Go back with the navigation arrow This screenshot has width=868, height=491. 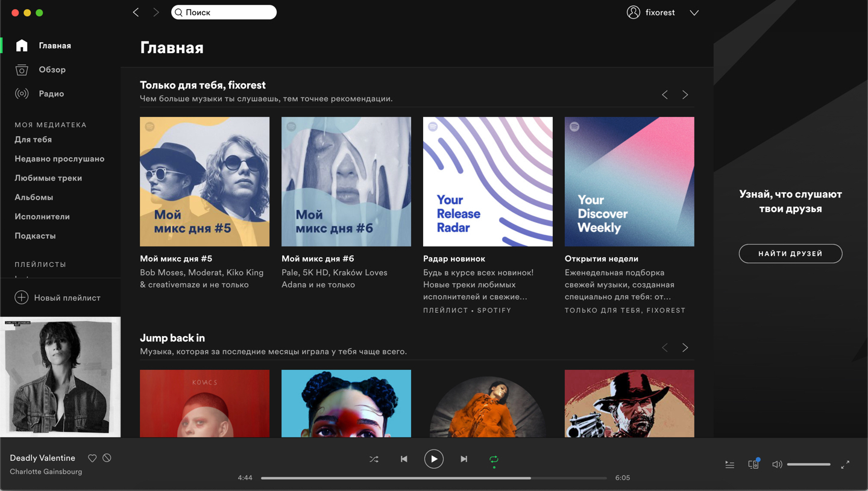136,12
